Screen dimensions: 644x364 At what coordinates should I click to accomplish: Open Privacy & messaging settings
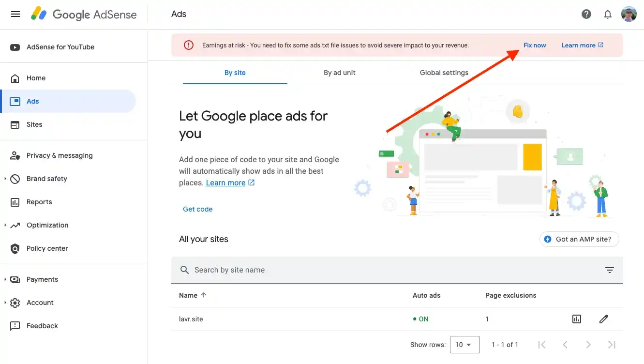pyautogui.click(x=59, y=155)
